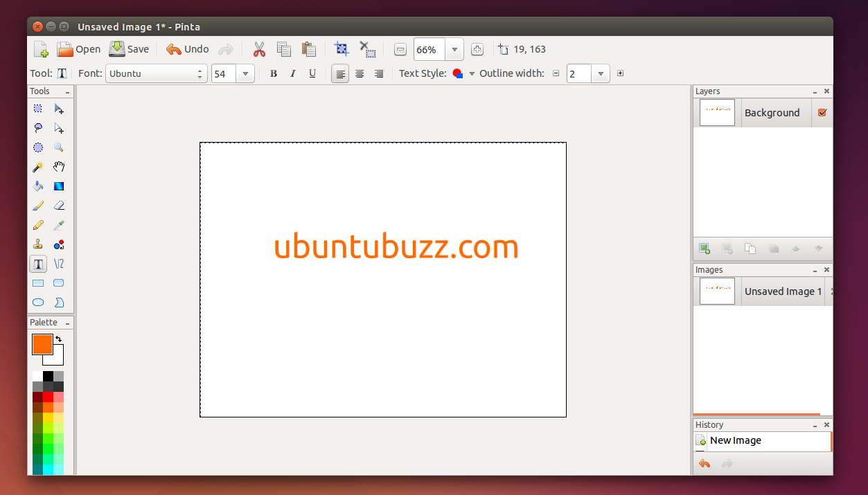Pick the Line/Curve tool

59,264
